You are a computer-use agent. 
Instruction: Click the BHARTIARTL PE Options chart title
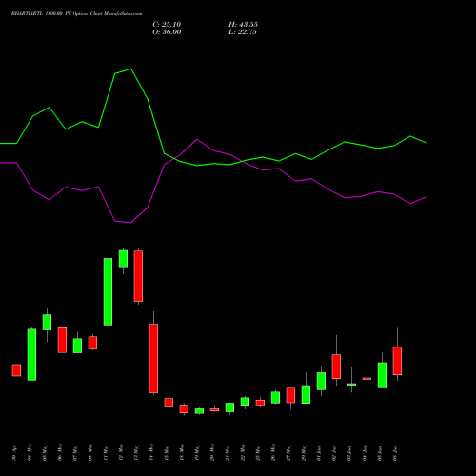[77, 14]
